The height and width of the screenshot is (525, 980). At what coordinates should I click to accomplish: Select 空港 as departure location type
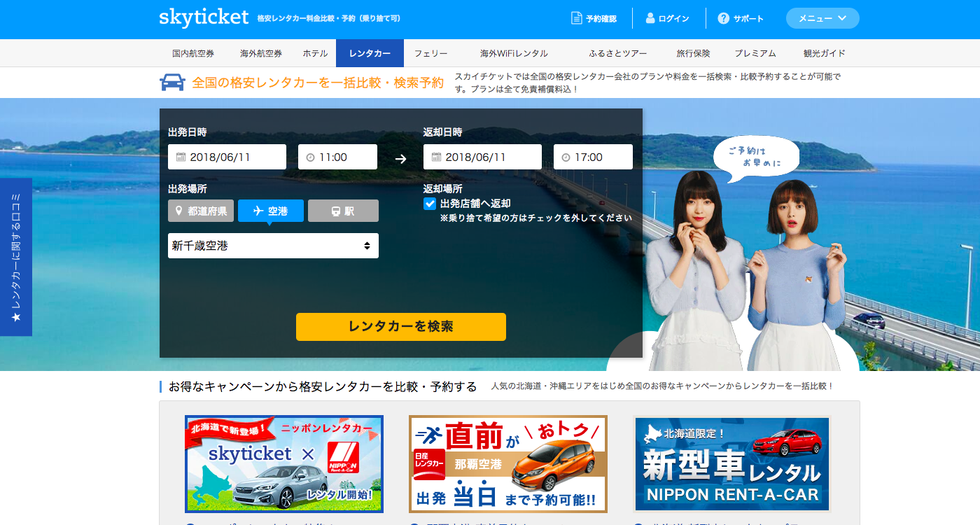271,211
